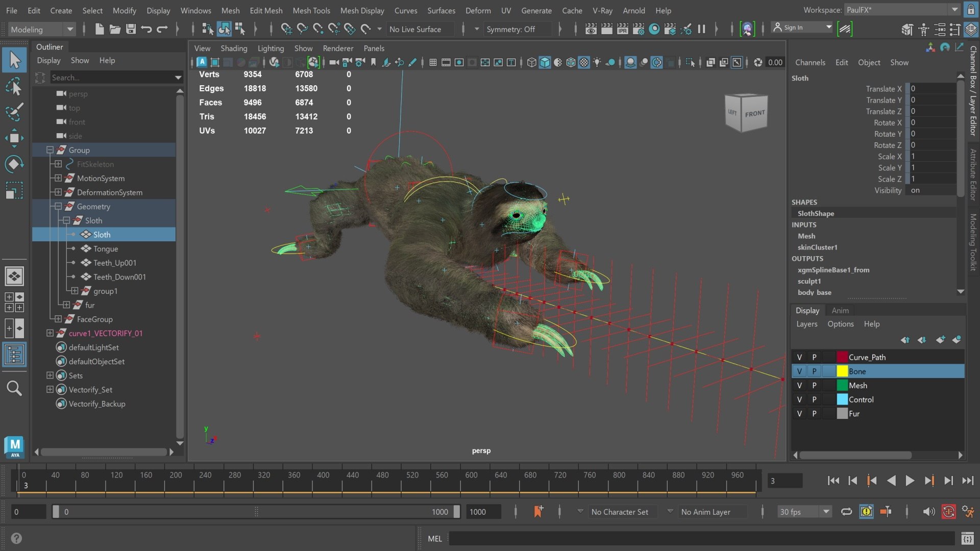Click the magnifier search icon in sidebar
Viewport: 980px width, 551px height.
click(14, 389)
